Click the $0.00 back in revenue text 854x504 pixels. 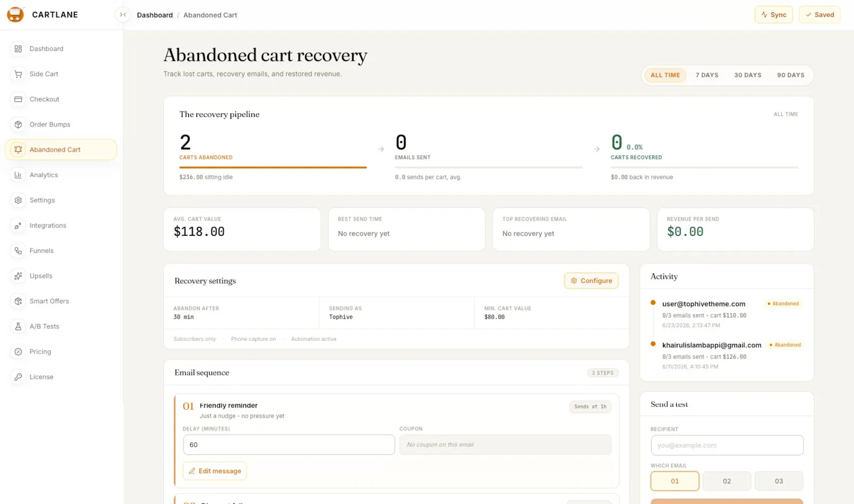pos(642,177)
